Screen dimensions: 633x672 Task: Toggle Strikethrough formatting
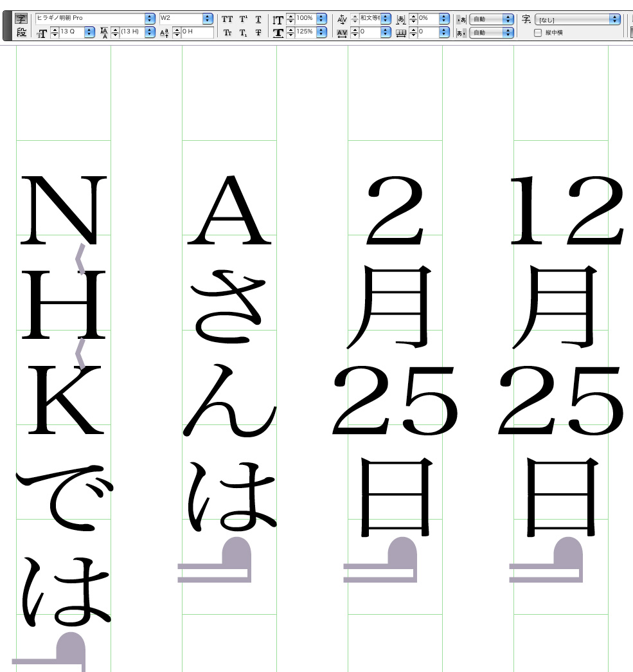pyautogui.click(x=258, y=33)
